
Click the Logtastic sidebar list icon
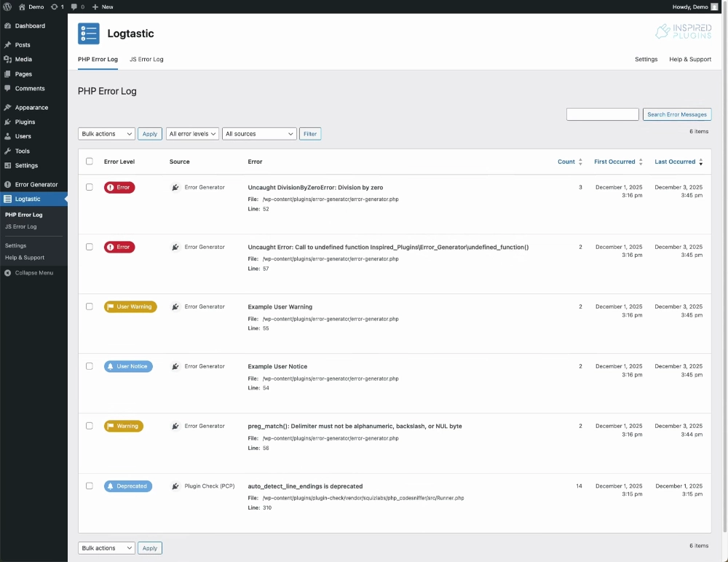tap(7, 199)
